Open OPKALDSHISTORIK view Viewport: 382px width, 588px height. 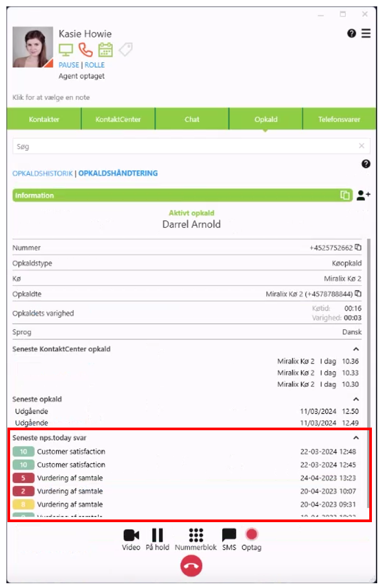[x=43, y=173]
